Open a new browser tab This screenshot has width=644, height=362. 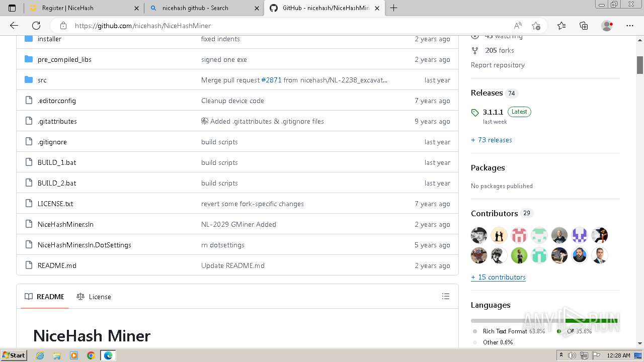[394, 8]
